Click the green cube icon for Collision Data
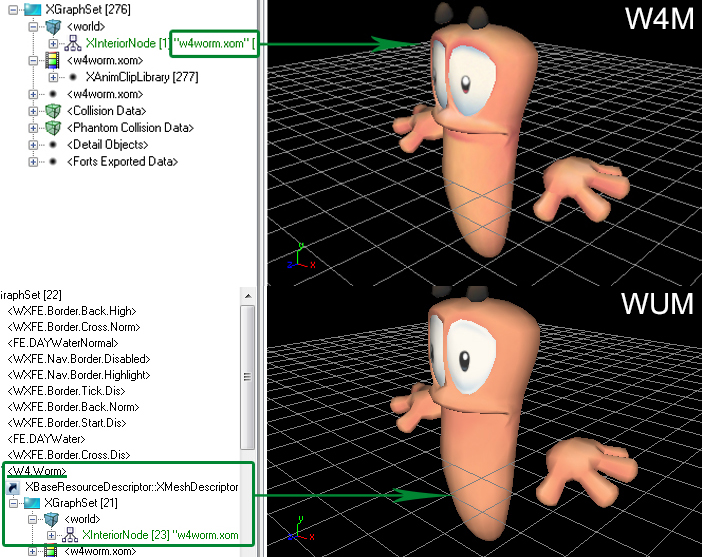This screenshot has width=702, height=557. pyautogui.click(x=53, y=111)
